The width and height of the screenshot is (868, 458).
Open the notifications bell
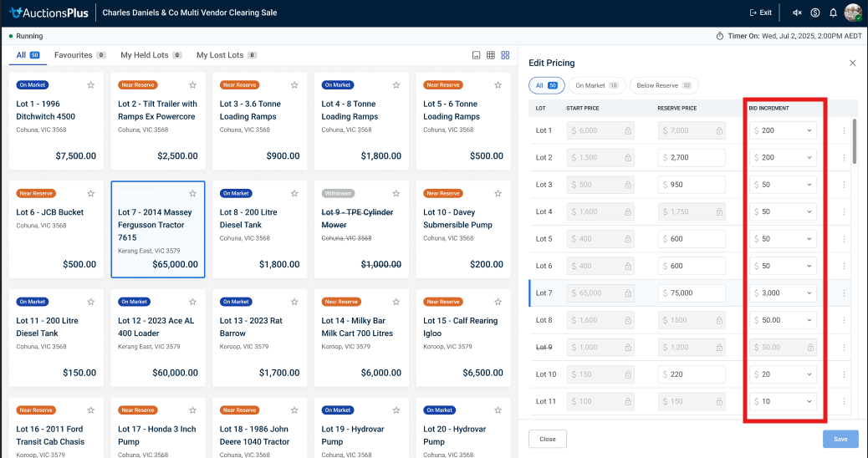[833, 13]
